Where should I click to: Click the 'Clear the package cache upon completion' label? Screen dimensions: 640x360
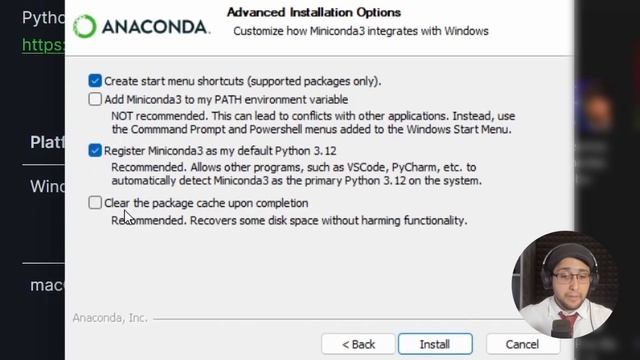click(206, 203)
